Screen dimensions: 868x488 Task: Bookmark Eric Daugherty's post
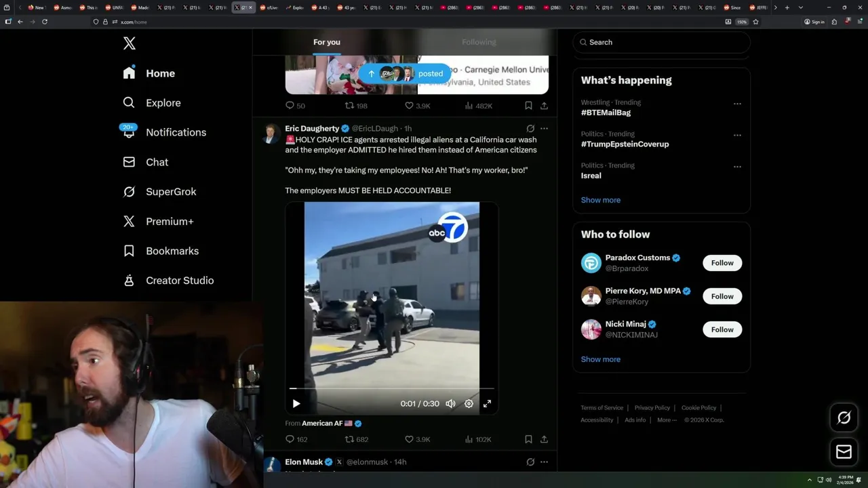point(528,439)
